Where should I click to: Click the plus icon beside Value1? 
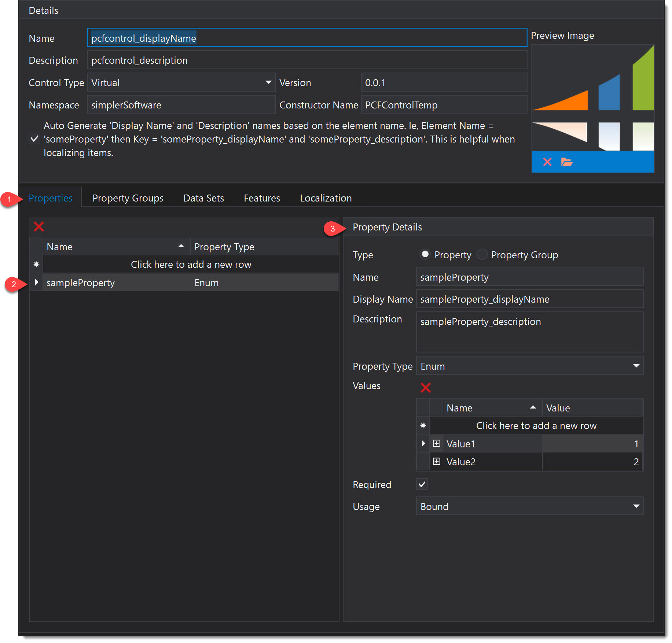(436, 443)
